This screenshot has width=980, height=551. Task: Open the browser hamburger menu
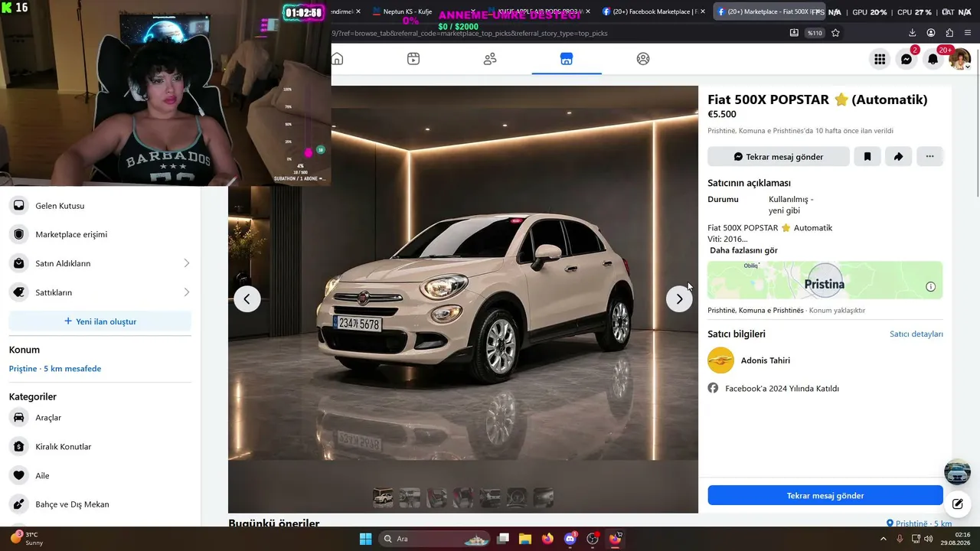coord(969,33)
